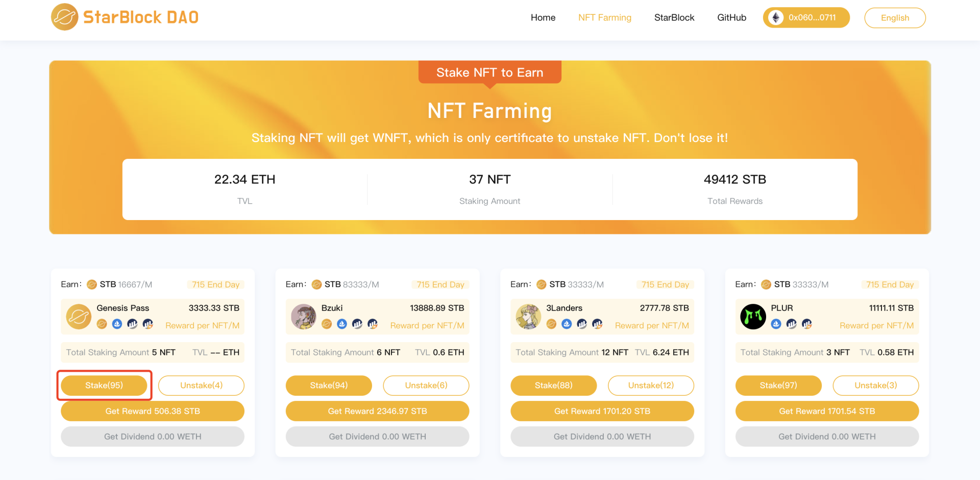Click the Genesis Pass collection logo
This screenshot has height=480, width=980.
tap(79, 317)
